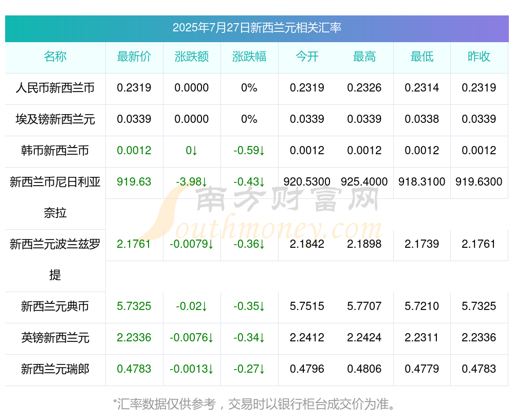The height and width of the screenshot is (420, 514).
Task: Click the disclaimer note about 汇率数据仅供参考
Action: (254, 404)
